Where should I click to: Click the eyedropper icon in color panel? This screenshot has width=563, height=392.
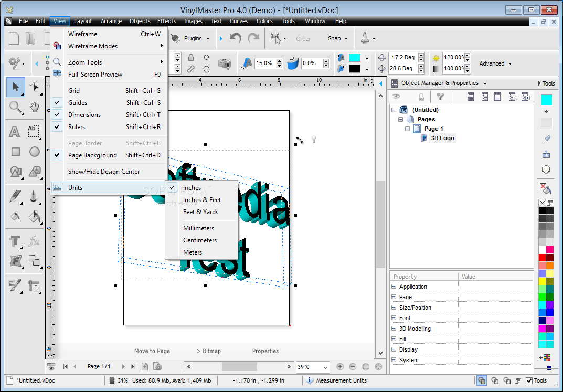pyautogui.click(x=546, y=139)
